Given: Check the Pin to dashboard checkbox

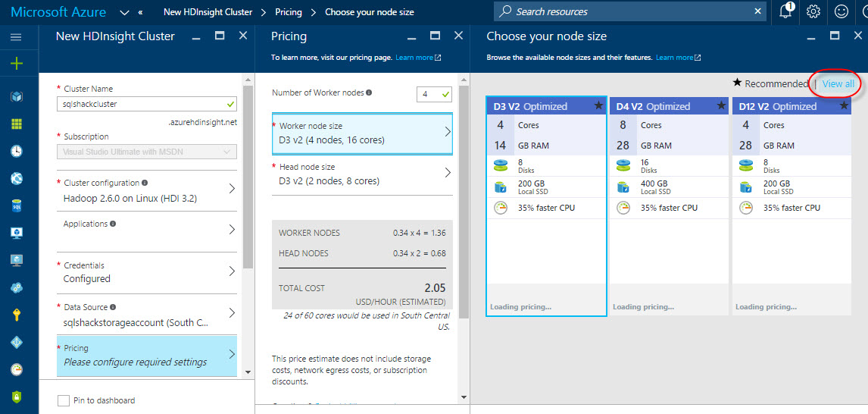Looking at the screenshot, I should coord(64,400).
